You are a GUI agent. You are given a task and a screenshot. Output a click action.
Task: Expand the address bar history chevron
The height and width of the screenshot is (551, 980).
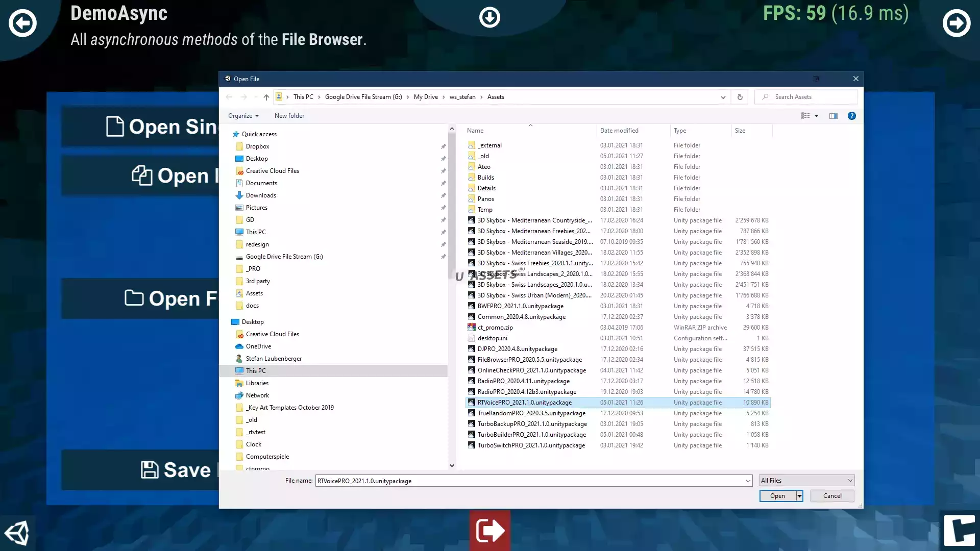coord(723,97)
